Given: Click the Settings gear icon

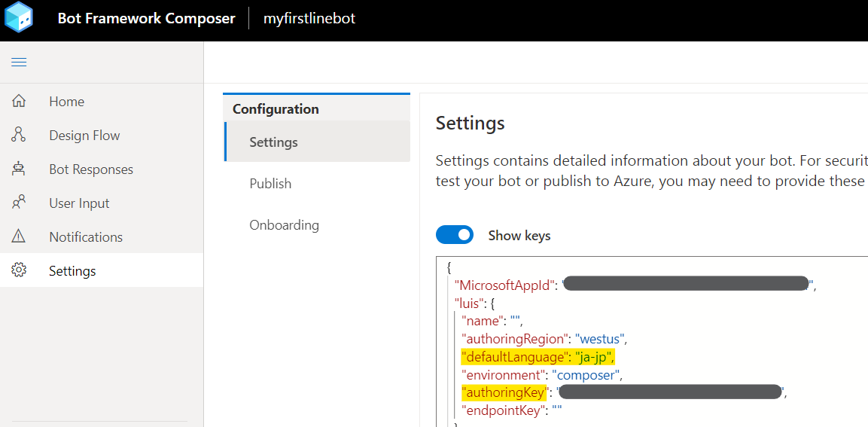Looking at the screenshot, I should [x=19, y=271].
